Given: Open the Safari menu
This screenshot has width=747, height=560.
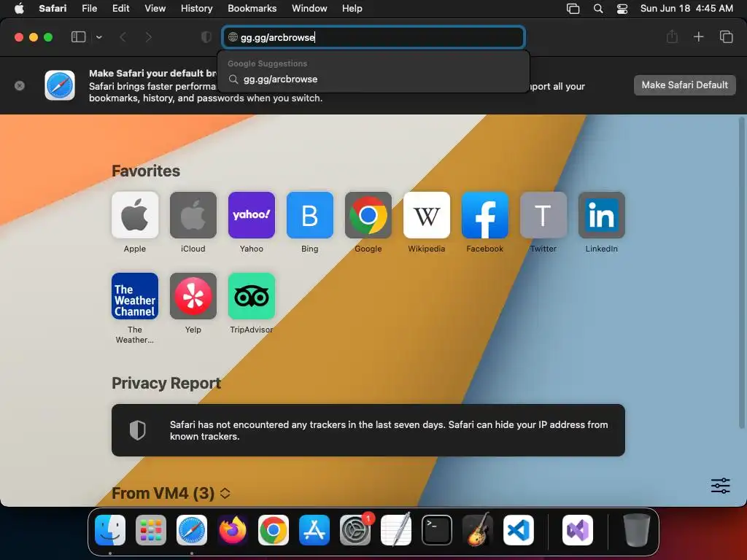Looking at the screenshot, I should (53, 8).
